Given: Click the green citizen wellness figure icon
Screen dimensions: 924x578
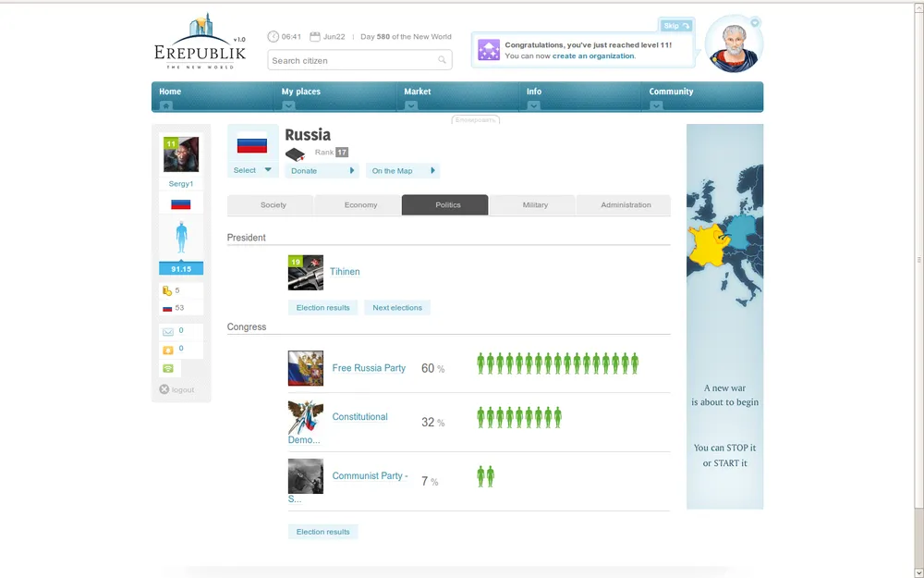Looking at the screenshot, I should [x=181, y=239].
